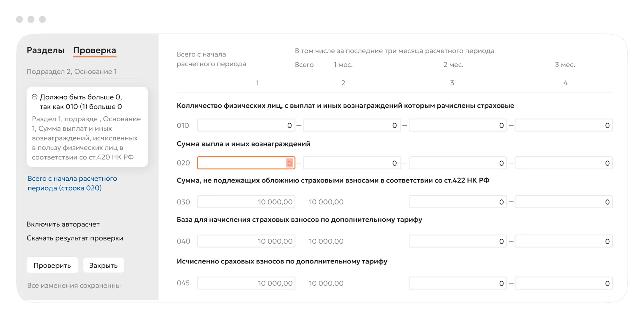
Task: Focus row 020 column 3 input field
Action: click(x=458, y=163)
